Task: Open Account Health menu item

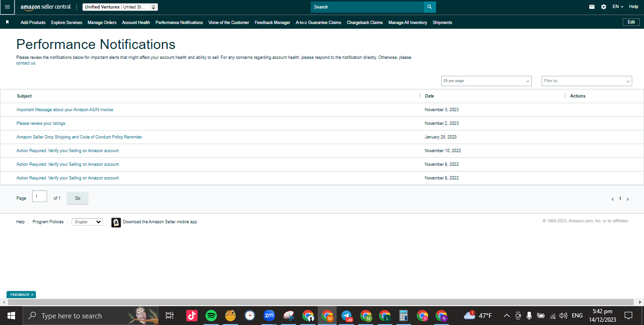Action: 136,23
